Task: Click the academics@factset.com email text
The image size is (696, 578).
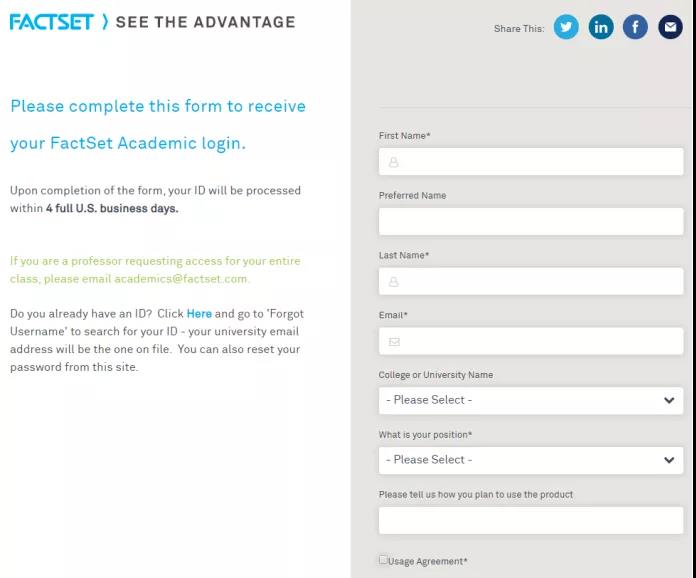Action: pyautogui.click(x=181, y=279)
